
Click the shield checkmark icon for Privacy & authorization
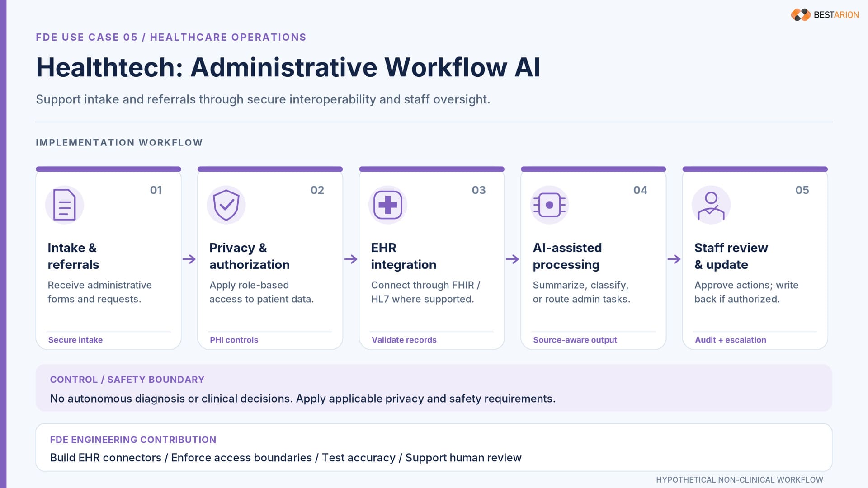click(226, 205)
